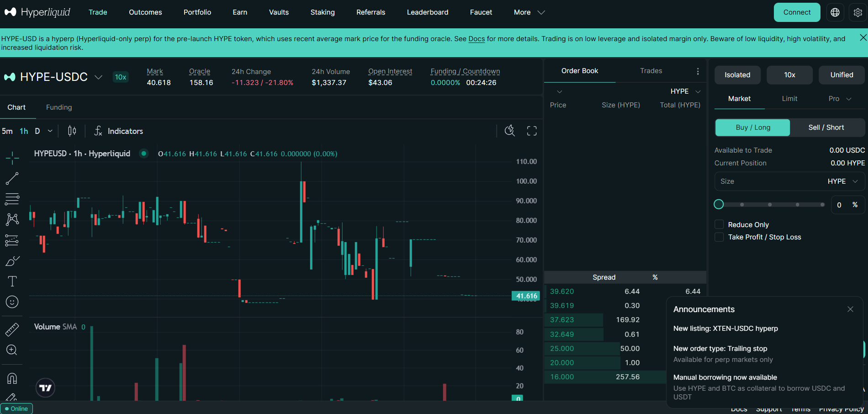Open the Isolated margin mode button
868x414 pixels.
coord(737,75)
